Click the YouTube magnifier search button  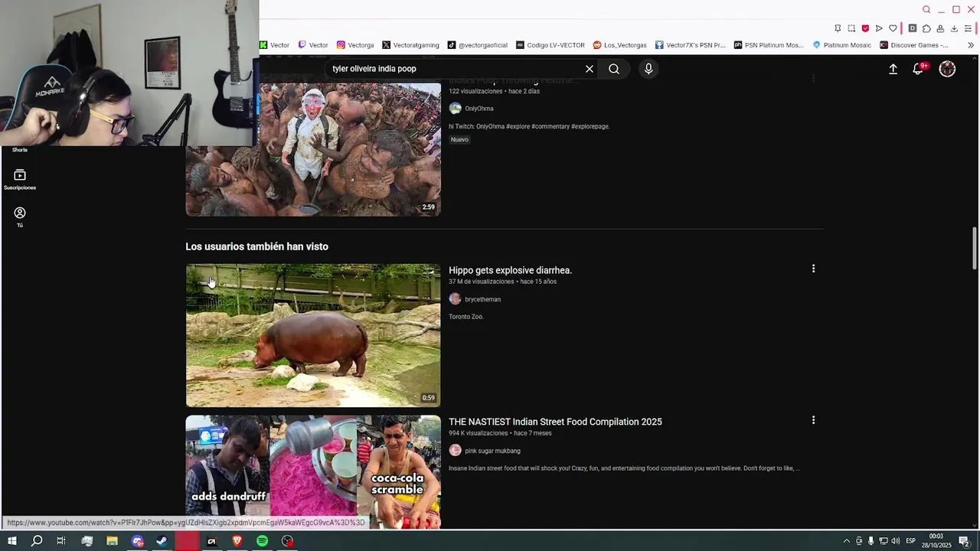614,69
